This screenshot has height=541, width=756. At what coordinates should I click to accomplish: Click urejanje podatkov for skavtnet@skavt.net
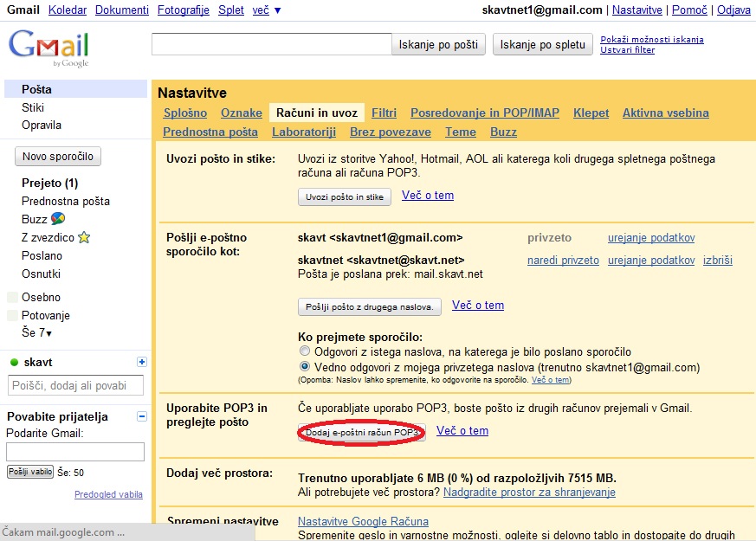pyautogui.click(x=651, y=261)
